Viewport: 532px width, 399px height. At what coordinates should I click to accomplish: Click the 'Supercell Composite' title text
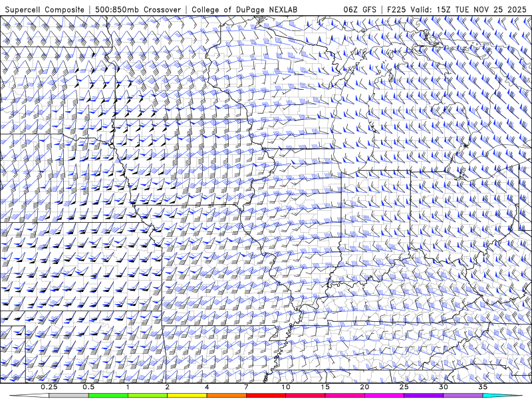(x=45, y=9)
